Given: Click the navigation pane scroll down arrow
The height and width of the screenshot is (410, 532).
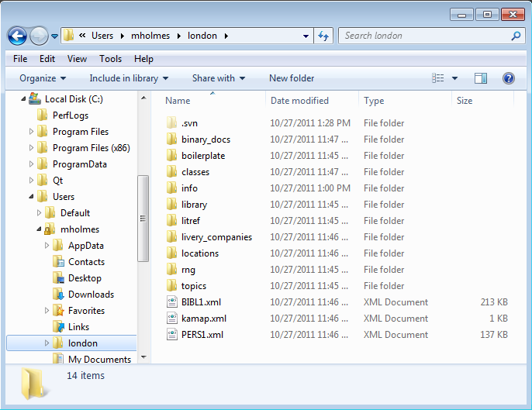Looking at the screenshot, I should click(x=143, y=357).
